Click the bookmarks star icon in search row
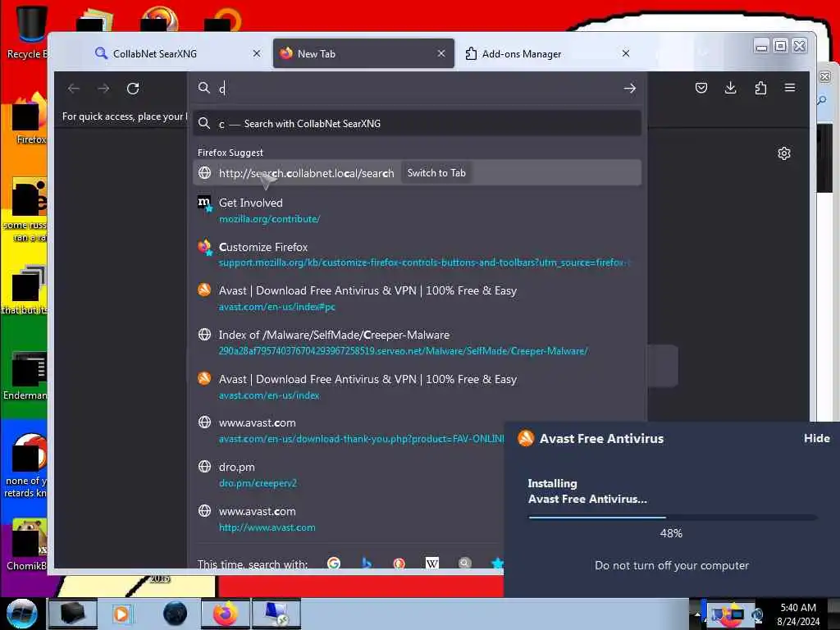This screenshot has height=630, width=840. point(496,564)
